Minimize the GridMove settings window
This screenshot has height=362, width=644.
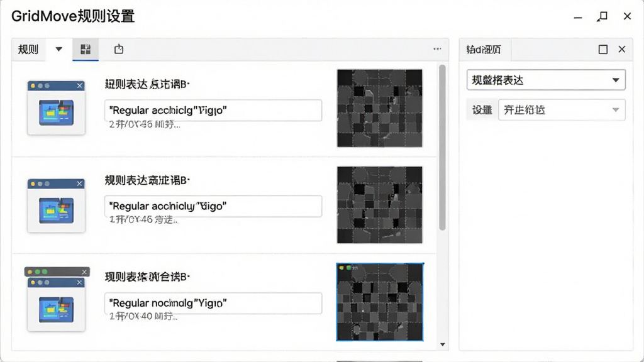coord(578,17)
